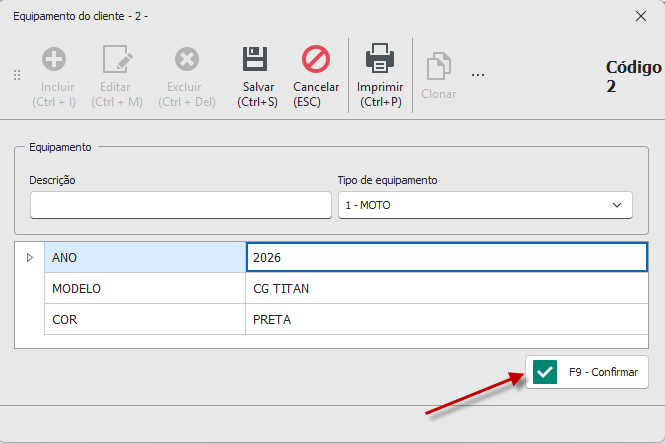Click the Cancelar (ESC) label
Viewport: 665px width, 444px height.
[316, 94]
